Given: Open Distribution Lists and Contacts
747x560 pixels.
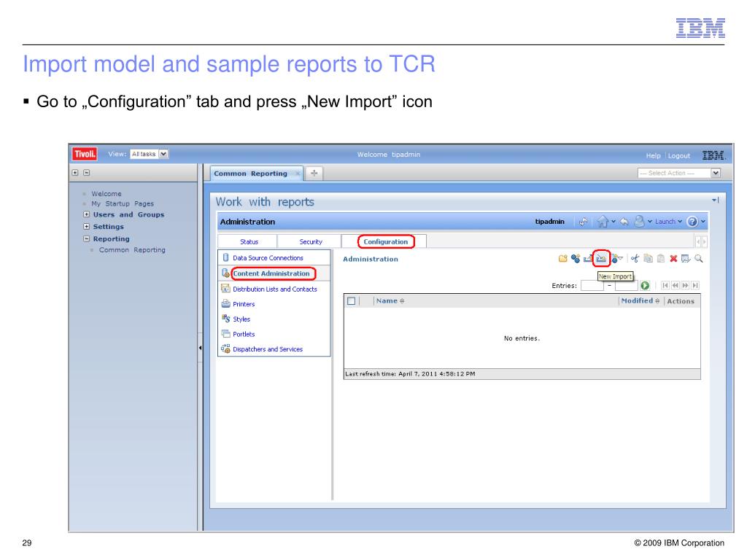Looking at the screenshot, I should pyautogui.click(x=275, y=289).
